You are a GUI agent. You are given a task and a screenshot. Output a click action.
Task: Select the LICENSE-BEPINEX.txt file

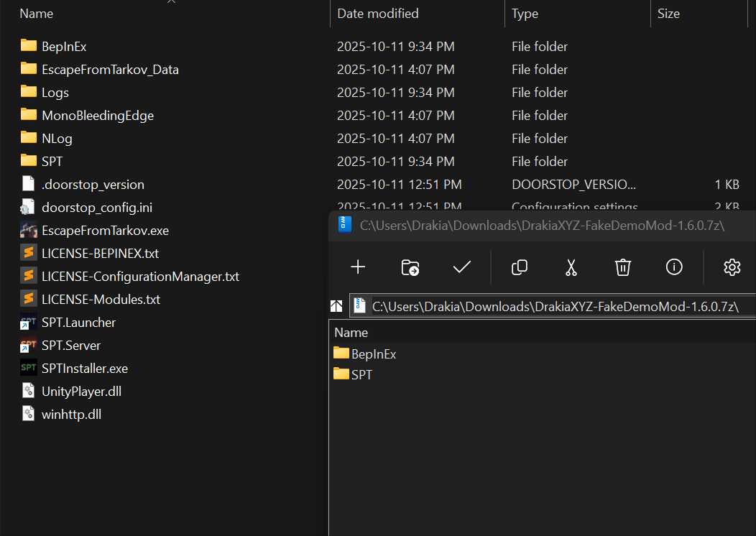(x=90, y=253)
